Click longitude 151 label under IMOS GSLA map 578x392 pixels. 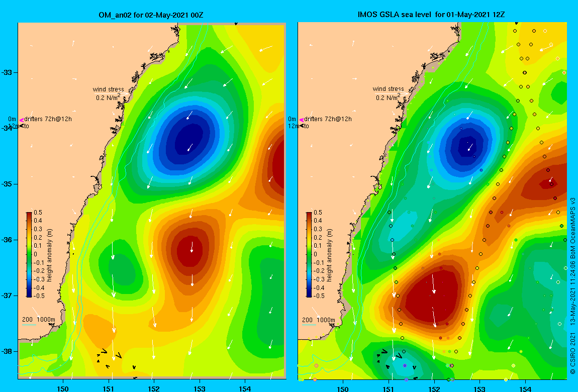coord(389,388)
